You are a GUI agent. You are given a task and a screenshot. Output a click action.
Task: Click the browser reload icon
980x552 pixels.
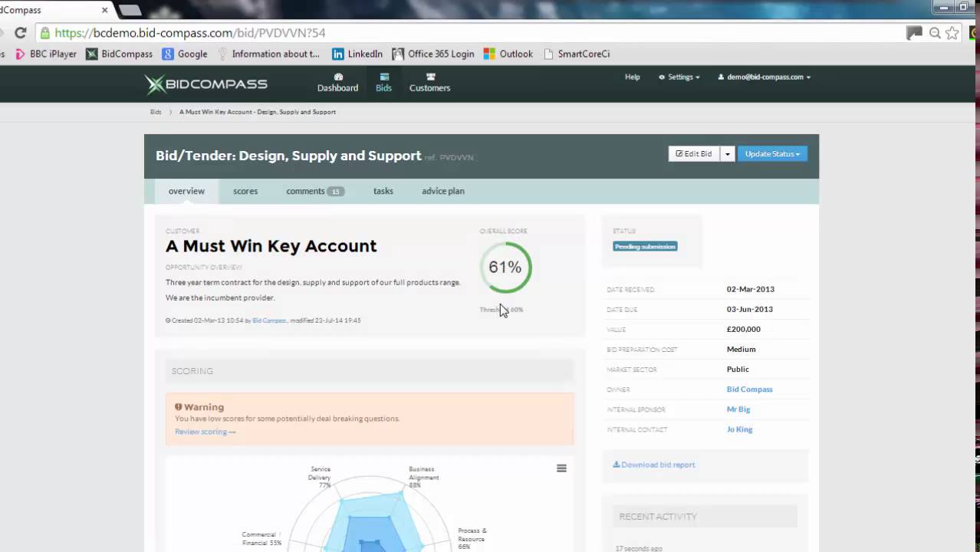tap(21, 33)
